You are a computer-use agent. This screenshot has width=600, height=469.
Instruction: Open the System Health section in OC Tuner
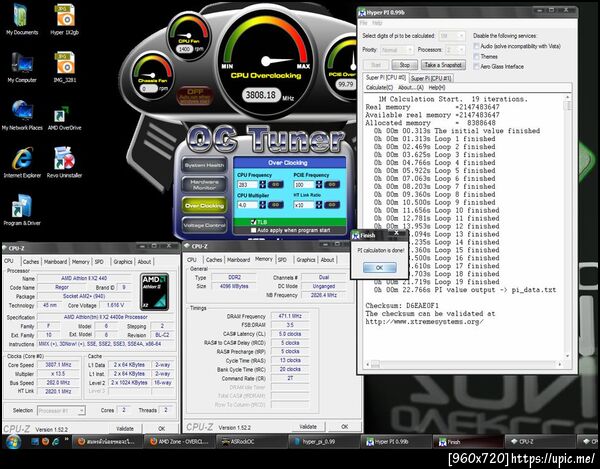click(204, 165)
